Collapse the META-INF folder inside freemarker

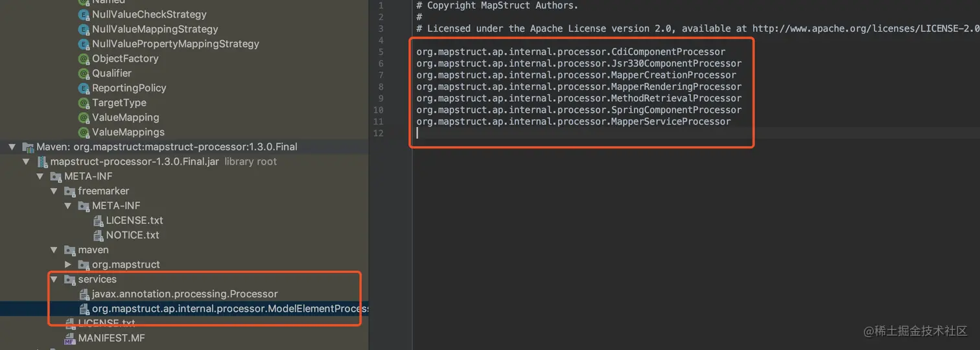(68, 206)
